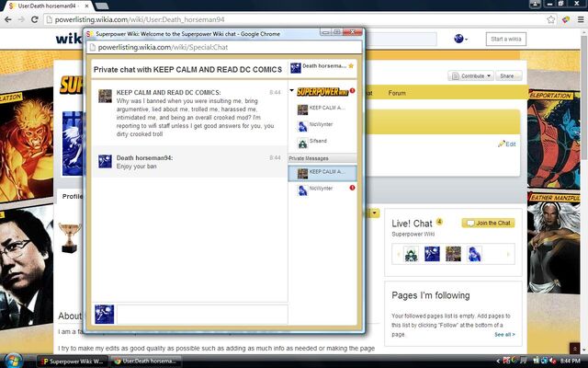The height and width of the screenshot is (368, 588).
Task: Open a new browser tab
Action: tap(101, 6)
